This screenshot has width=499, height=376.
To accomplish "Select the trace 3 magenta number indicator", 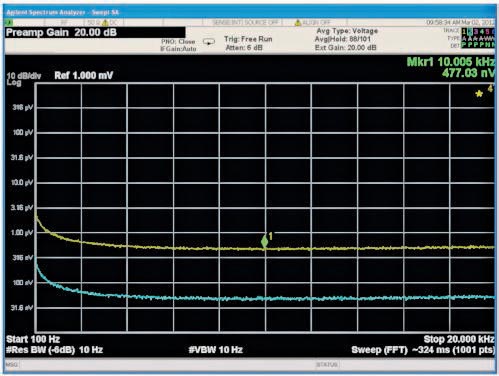I will 476,32.
